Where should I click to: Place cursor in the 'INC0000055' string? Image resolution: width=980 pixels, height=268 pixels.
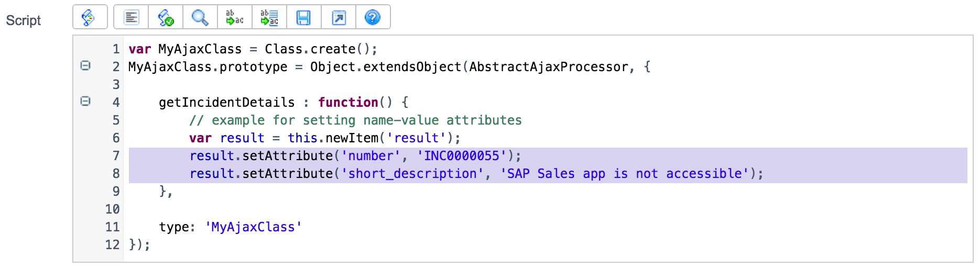point(461,156)
